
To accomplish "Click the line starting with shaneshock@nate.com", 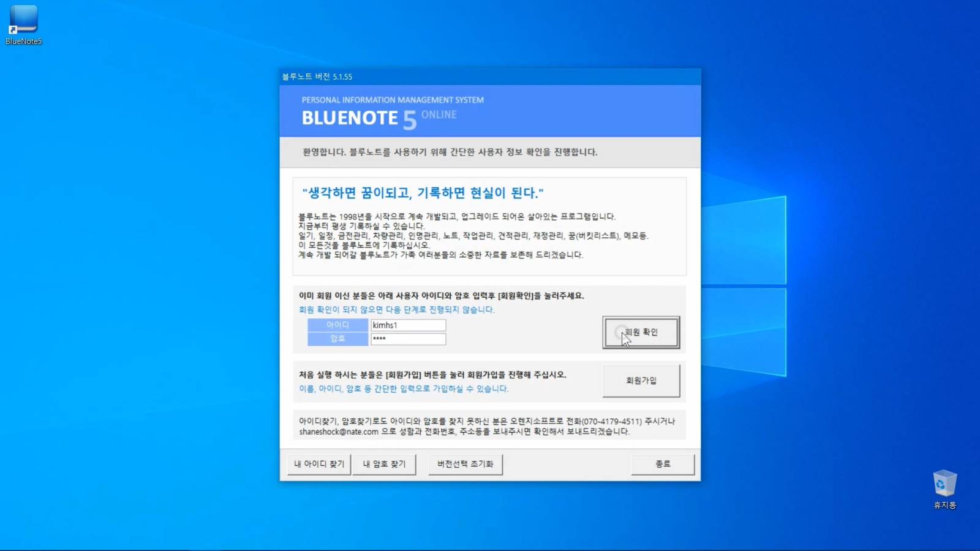I will point(464,432).
